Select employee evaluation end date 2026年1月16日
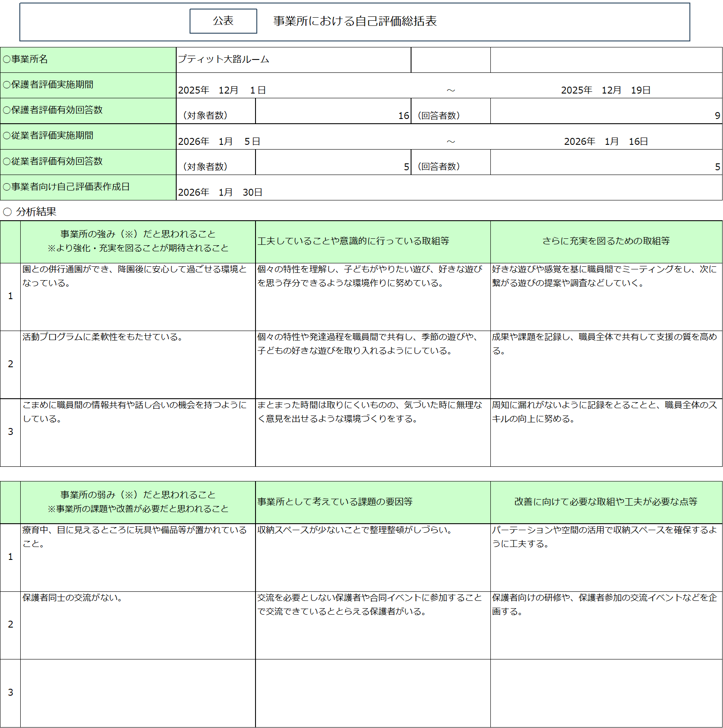Viewport: 723px width, 728px height. click(606, 141)
